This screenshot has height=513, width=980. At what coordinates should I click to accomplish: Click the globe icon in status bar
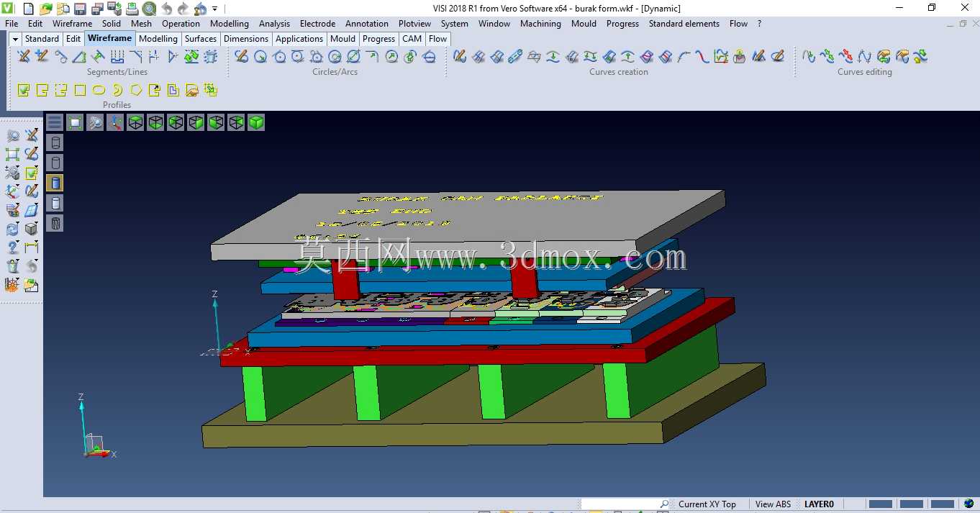coord(968,504)
